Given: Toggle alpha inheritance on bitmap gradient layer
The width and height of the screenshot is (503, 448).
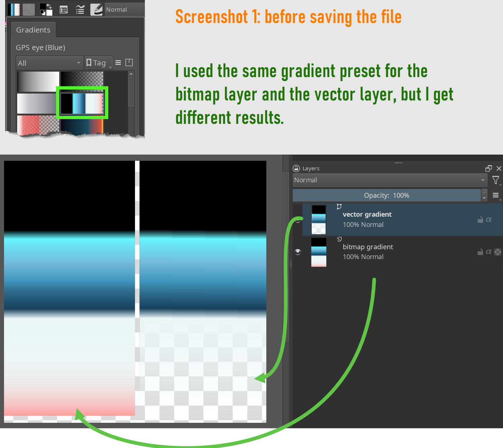Looking at the screenshot, I should click(489, 252).
